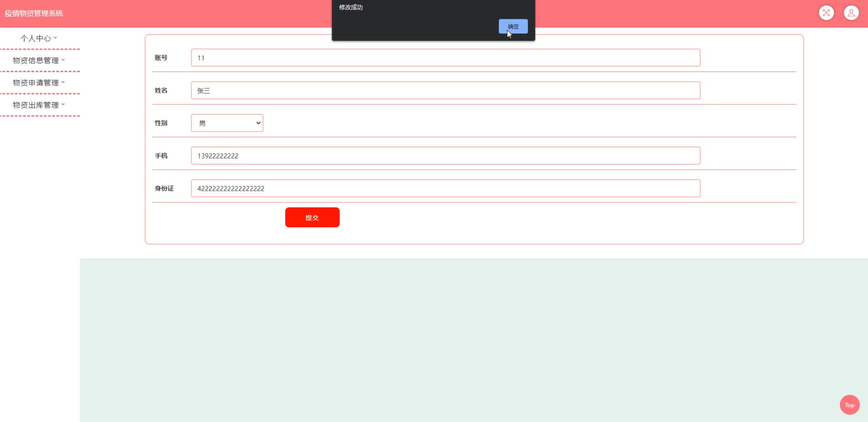Viewport: 868px width, 422px height.
Task: Focus the 身份证 ID number field
Action: pyautogui.click(x=445, y=188)
